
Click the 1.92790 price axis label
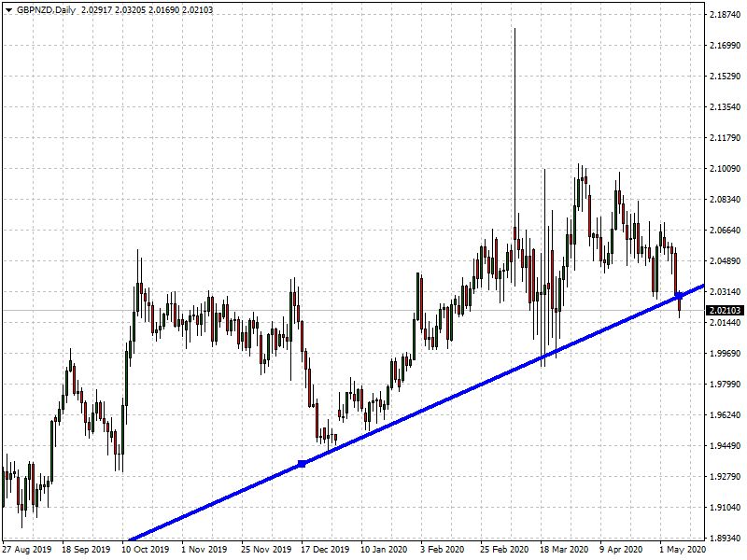point(726,476)
